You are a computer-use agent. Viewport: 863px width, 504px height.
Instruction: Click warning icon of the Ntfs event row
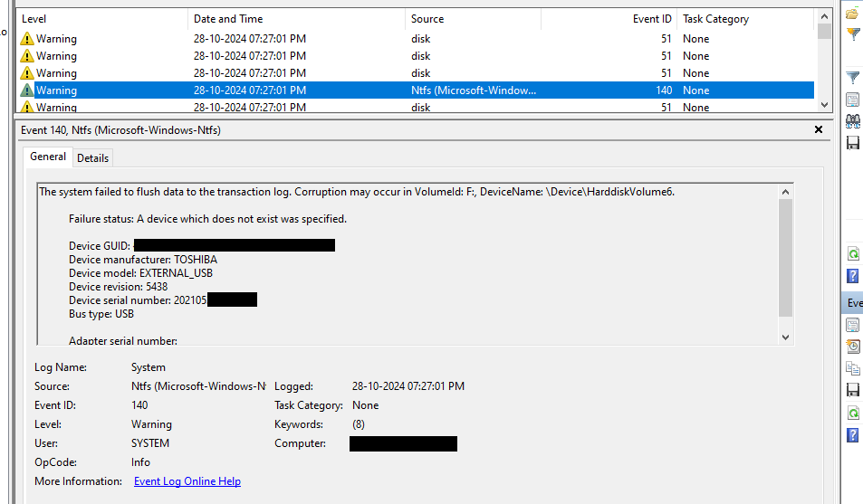tap(26, 90)
